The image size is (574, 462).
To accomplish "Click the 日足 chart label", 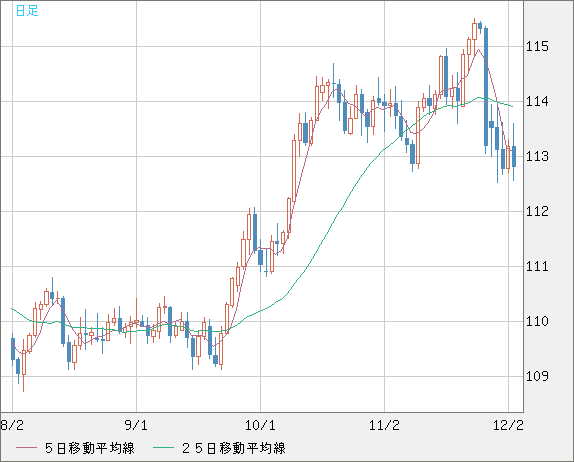I will [27, 11].
